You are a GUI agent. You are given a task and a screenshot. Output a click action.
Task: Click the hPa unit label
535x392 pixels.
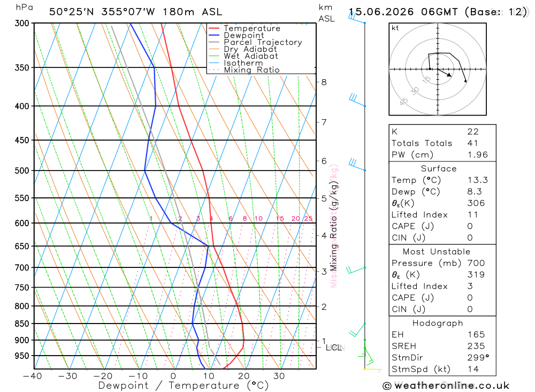coord(25,7)
